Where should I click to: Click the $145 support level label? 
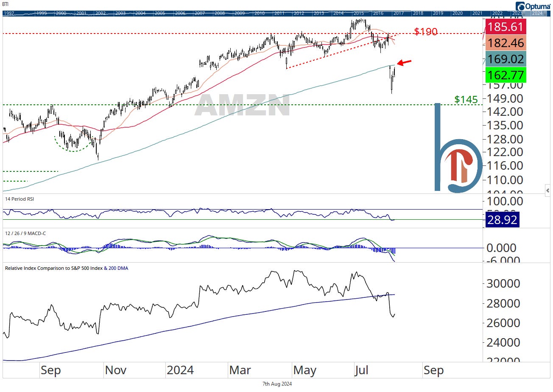point(466,99)
